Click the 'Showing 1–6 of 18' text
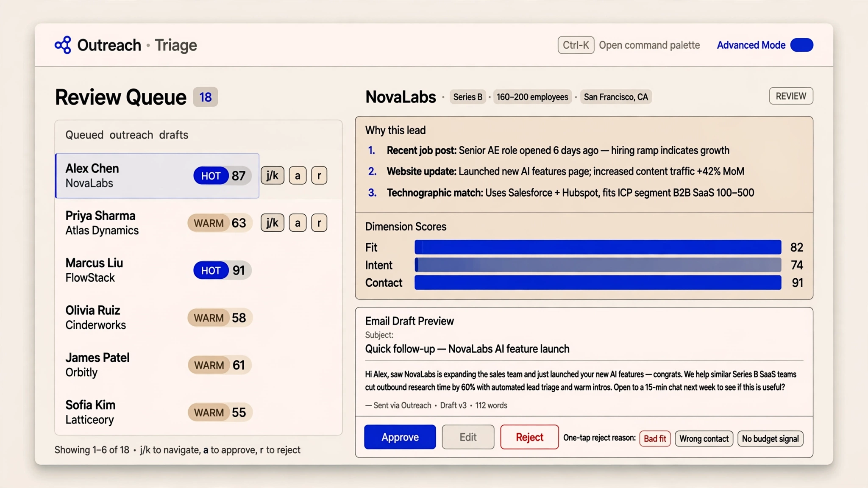This screenshot has height=488, width=868. 92,449
